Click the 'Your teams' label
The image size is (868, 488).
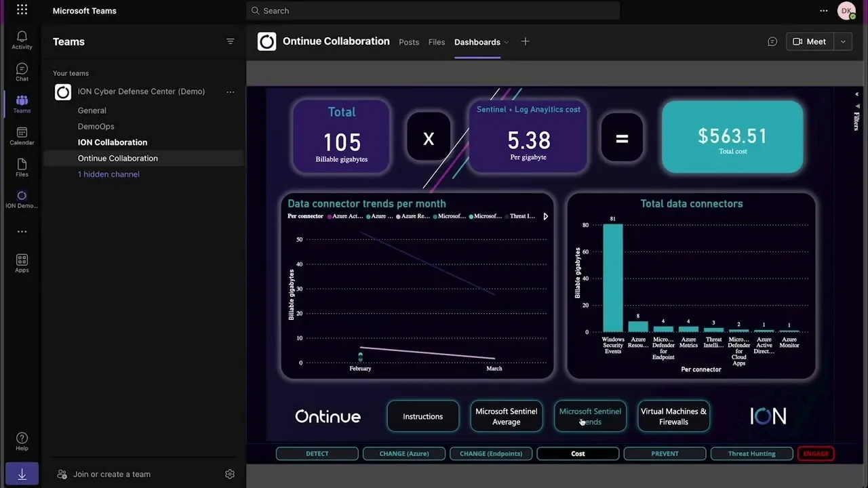pos(71,73)
